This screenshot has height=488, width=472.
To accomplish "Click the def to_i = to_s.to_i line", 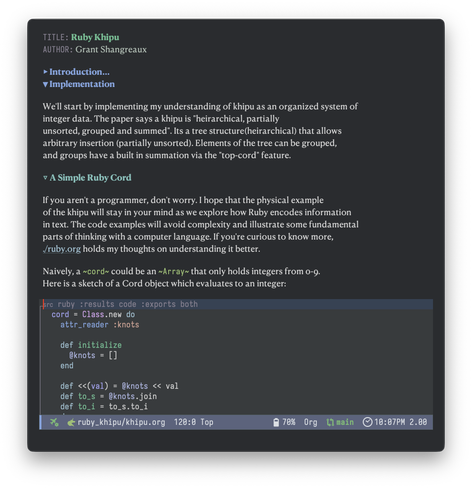I will point(104,407).
